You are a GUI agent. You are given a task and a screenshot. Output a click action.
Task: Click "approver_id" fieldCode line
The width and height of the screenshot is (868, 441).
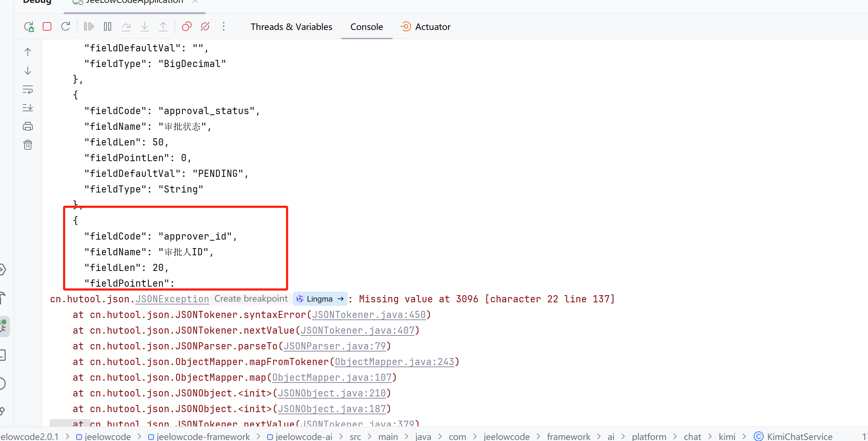pyautogui.click(x=161, y=236)
